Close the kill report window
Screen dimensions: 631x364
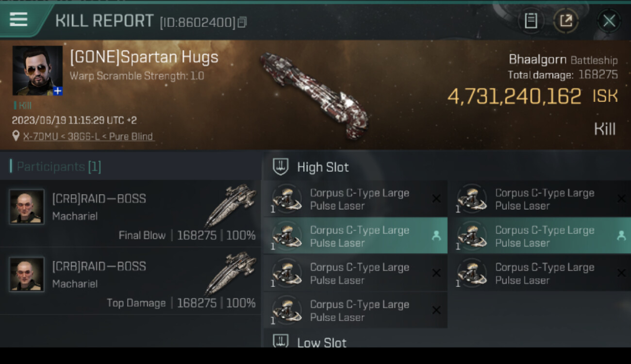pyautogui.click(x=609, y=21)
